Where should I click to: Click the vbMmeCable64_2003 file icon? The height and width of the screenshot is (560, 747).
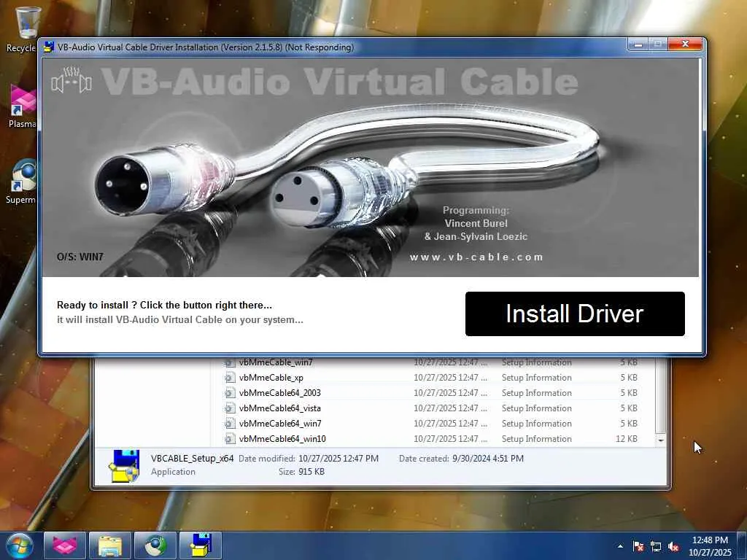point(230,393)
